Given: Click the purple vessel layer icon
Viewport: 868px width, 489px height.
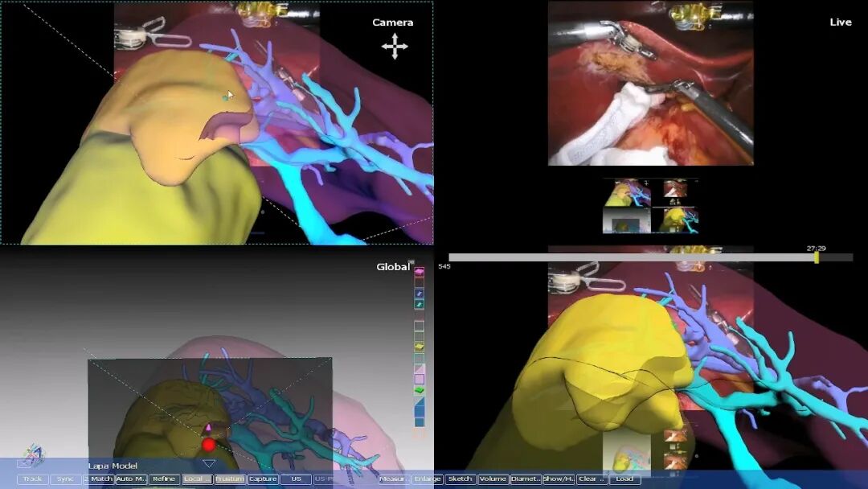Looking at the screenshot, I should pos(419,294).
